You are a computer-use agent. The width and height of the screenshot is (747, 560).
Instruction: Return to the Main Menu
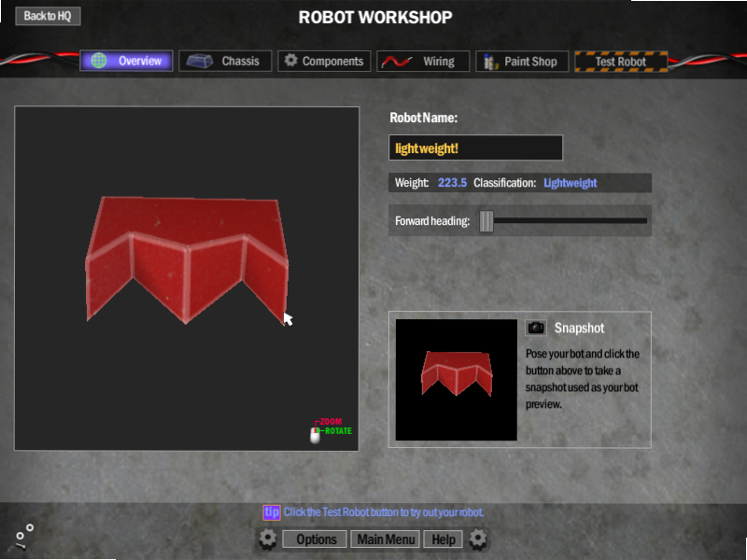coord(386,539)
